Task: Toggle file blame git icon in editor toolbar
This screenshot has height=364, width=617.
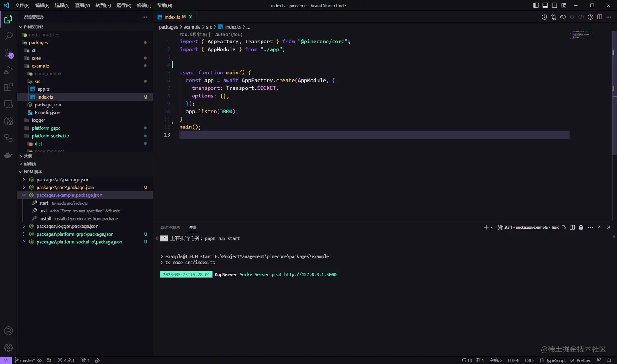Action: coord(590,17)
